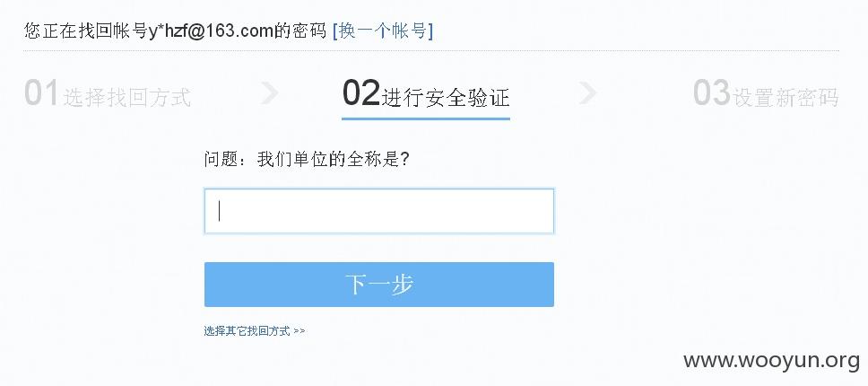This screenshot has width=868, height=386.
Task: Go to step 01 选择找回方式
Action: [x=108, y=93]
